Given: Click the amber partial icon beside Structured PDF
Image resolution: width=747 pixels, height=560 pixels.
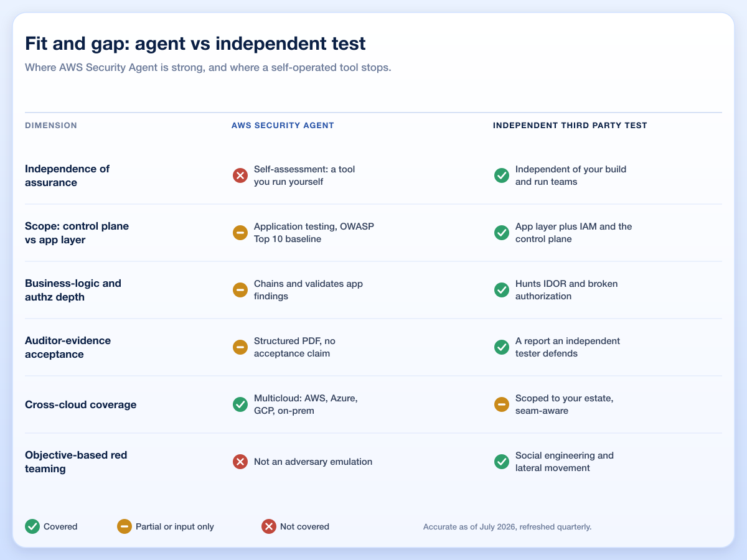Looking at the screenshot, I should [x=240, y=347].
